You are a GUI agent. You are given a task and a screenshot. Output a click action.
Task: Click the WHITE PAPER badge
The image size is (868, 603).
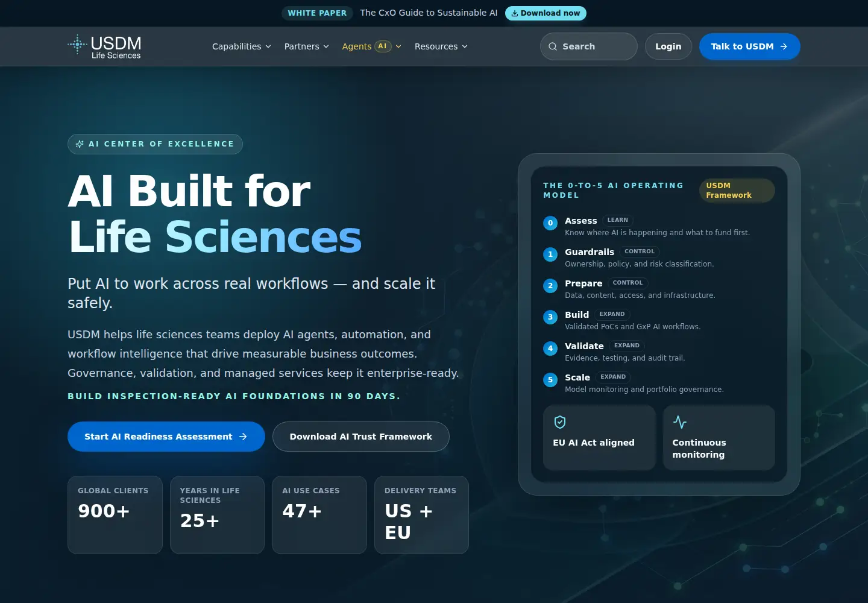(x=317, y=13)
